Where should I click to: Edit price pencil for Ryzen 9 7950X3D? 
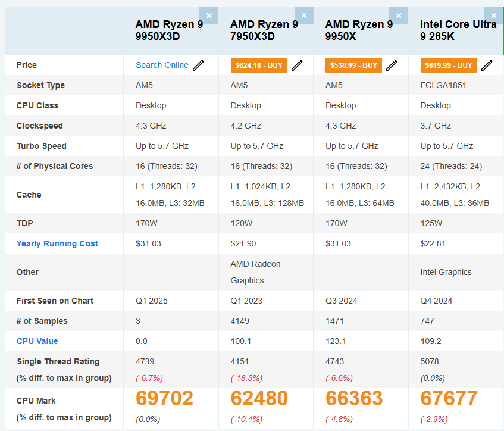[297, 65]
